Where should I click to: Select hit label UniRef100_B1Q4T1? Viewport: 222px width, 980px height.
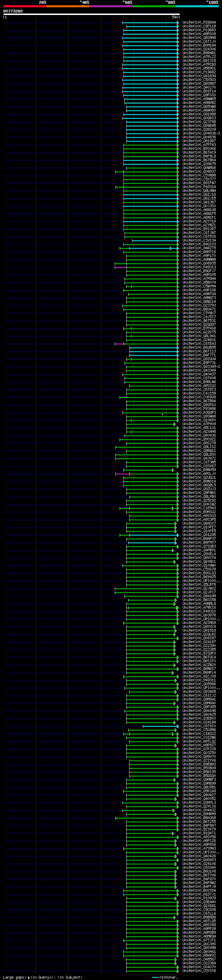pyautogui.click(x=199, y=833)
